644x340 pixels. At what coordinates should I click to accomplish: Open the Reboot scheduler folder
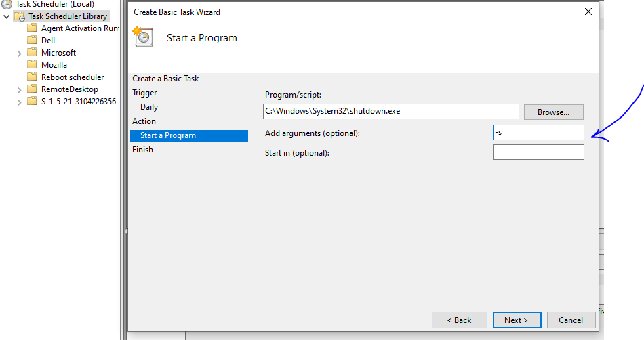tap(73, 77)
